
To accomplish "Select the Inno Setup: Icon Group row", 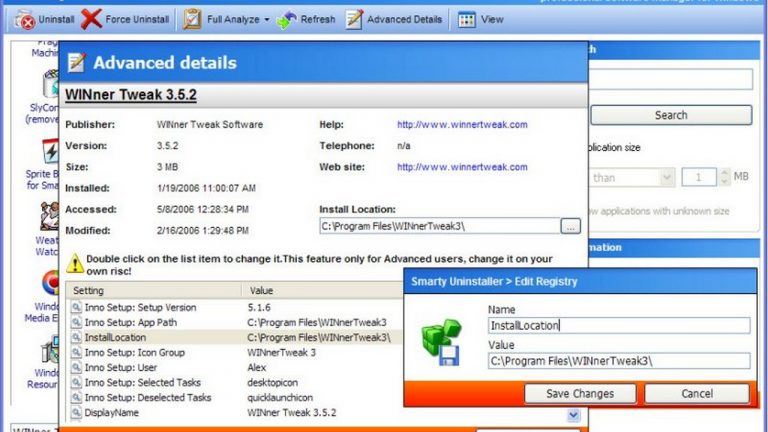I will [x=235, y=353].
